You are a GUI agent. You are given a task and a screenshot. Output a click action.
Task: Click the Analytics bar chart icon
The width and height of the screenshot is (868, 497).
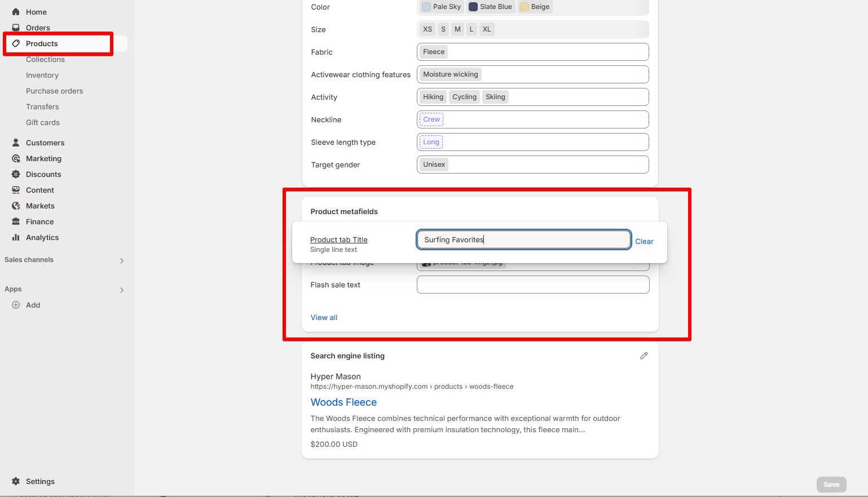(x=16, y=237)
